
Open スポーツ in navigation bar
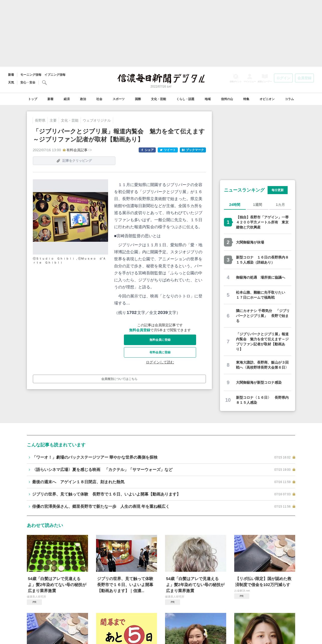(119, 99)
